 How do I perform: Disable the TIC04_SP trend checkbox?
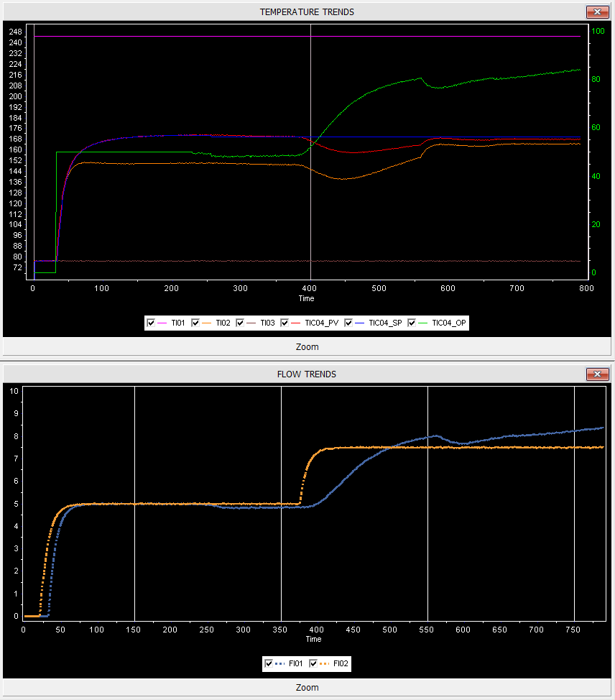coord(349,323)
